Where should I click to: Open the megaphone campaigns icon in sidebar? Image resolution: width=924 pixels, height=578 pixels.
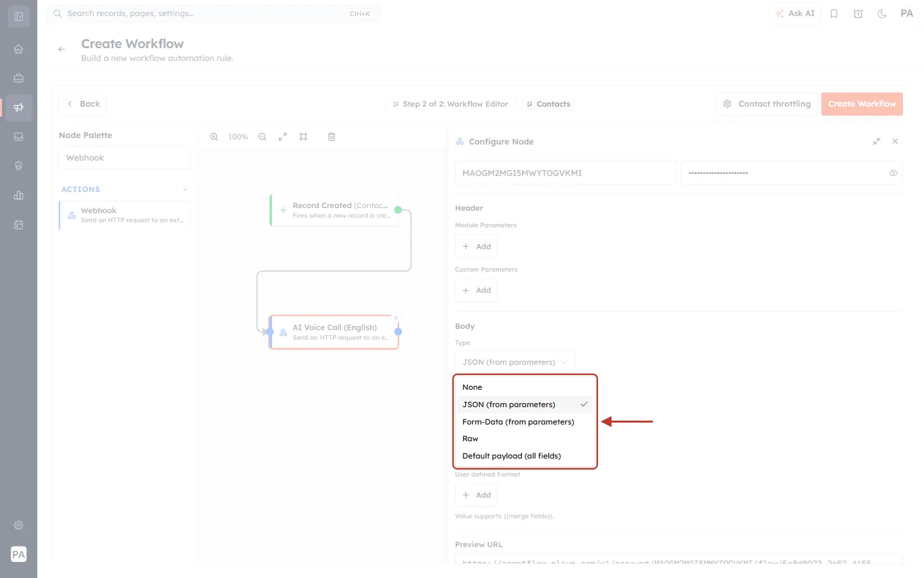(19, 107)
